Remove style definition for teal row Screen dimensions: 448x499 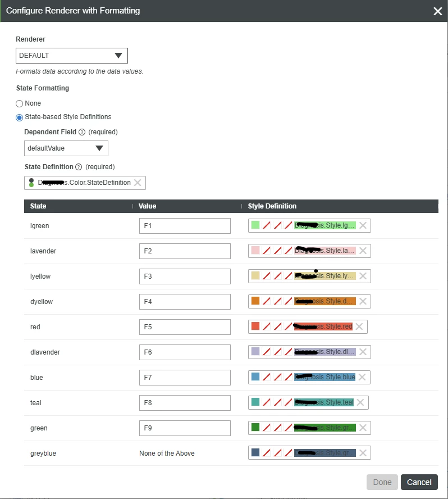pyautogui.click(x=360, y=402)
